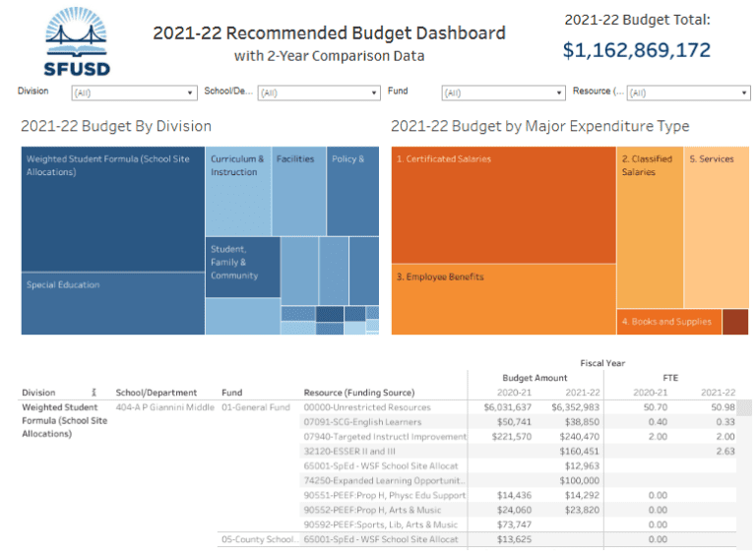Click the 07940-Targeted Instructl Improvement row
Screen dimensions: 756x554
[385, 437]
